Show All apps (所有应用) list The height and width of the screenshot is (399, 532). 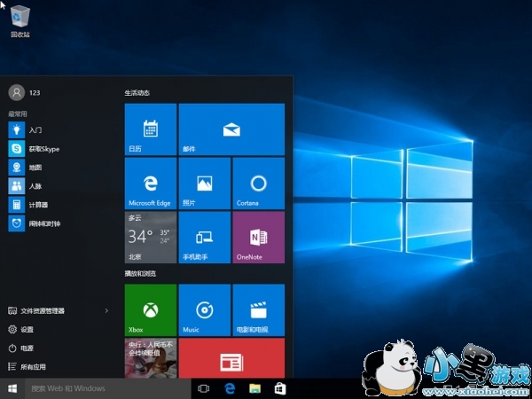[32, 366]
